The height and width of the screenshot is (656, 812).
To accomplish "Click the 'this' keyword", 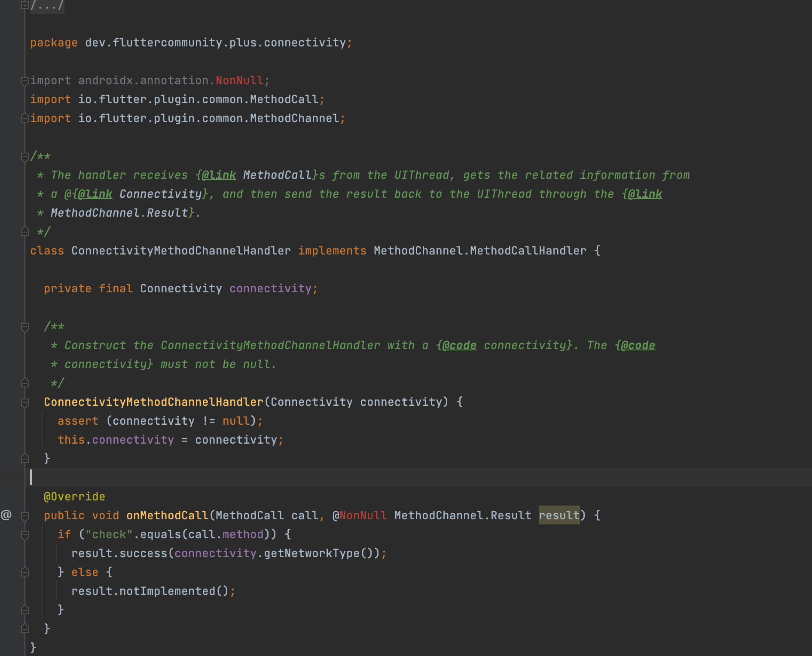I will (x=71, y=440).
